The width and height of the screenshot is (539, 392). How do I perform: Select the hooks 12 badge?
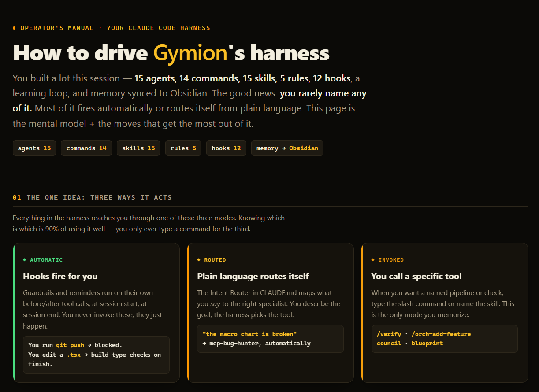point(226,148)
